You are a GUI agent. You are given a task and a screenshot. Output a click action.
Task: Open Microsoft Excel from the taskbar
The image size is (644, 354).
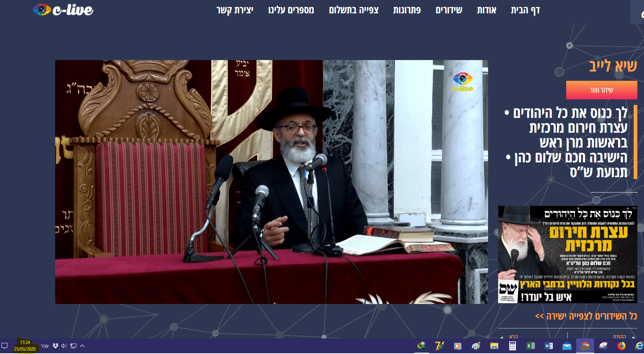click(x=531, y=346)
